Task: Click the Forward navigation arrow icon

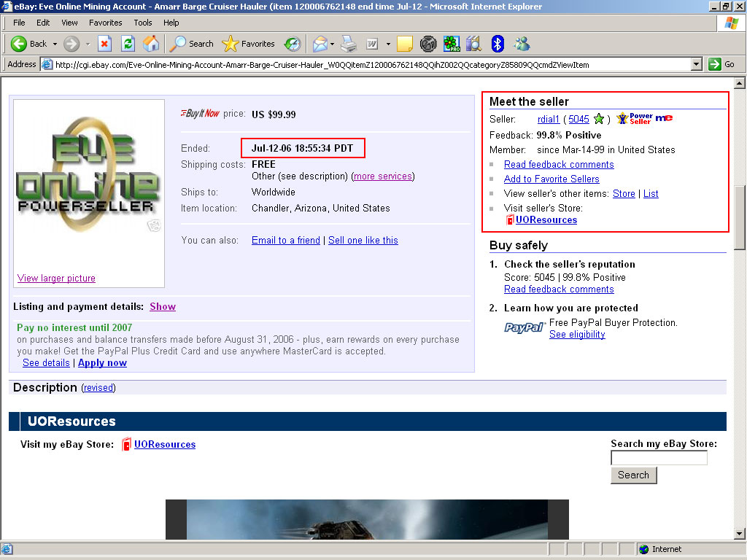Action: coord(71,44)
